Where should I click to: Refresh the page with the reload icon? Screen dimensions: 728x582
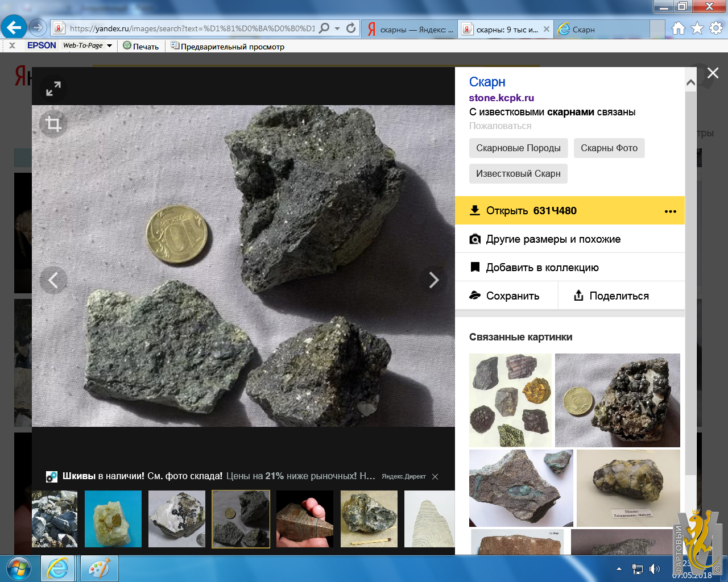tap(351, 28)
